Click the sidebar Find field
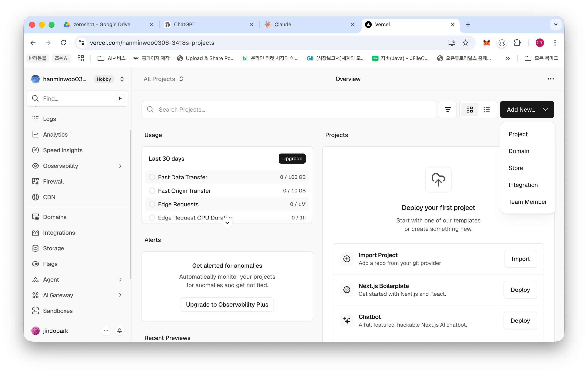The height and width of the screenshot is (373, 588). pos(77,99)
